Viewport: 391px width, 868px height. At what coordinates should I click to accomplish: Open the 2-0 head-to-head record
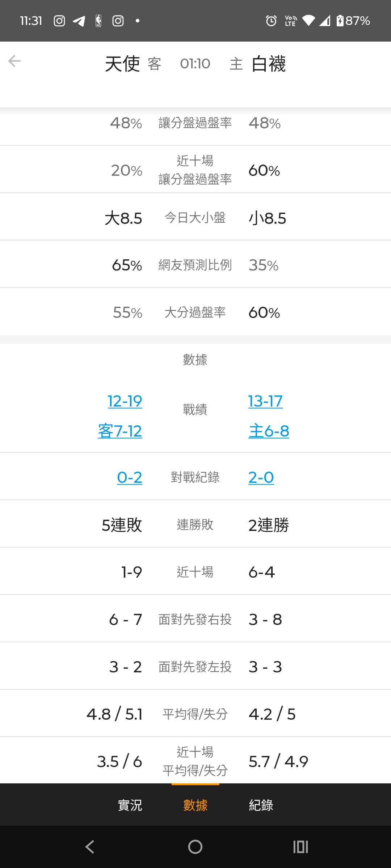[261, 477]
